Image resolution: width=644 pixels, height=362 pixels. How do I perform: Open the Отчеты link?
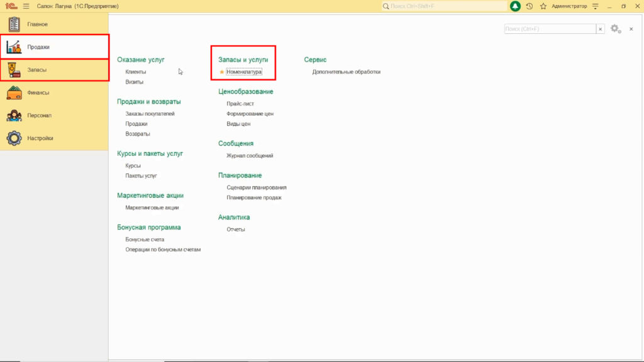click(236, 229)
